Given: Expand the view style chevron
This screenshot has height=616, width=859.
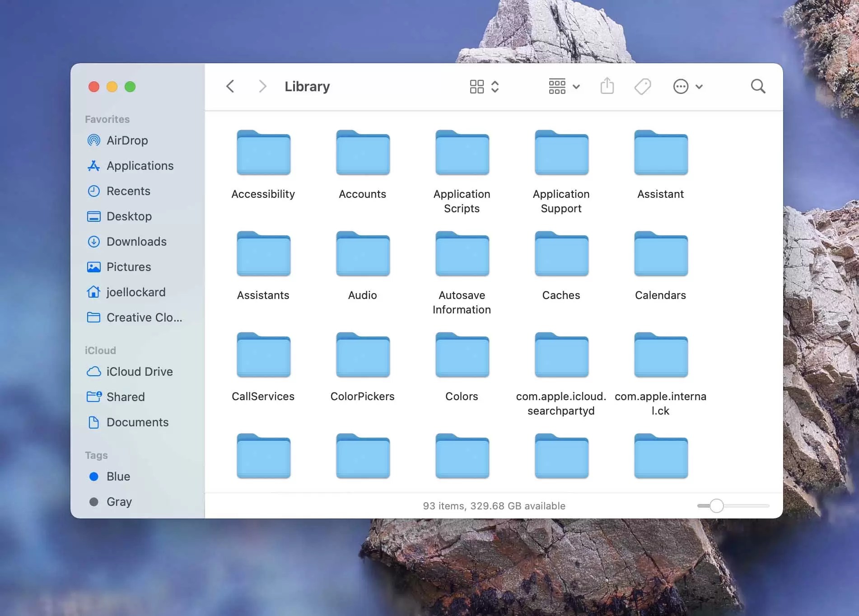Looking at the screenshot, I should tap(495, 86).
